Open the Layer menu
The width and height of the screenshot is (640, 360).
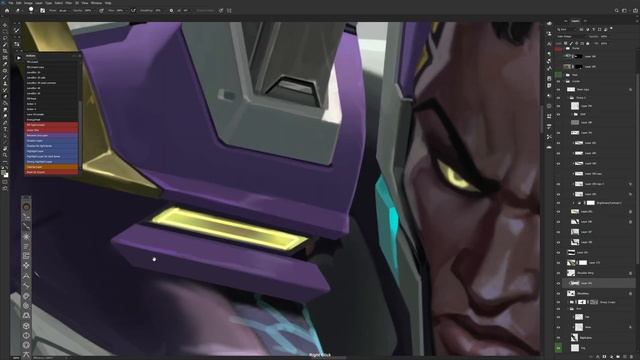click(x=39, y=3)
